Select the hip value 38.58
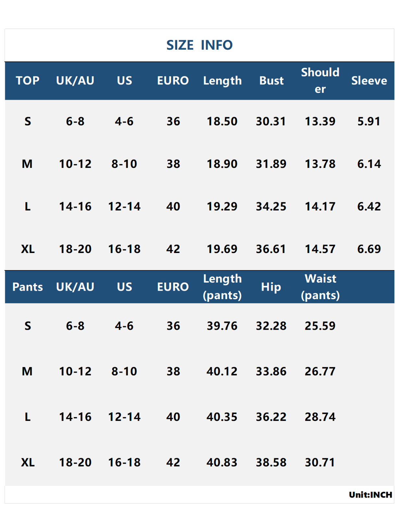 point(271,462)
